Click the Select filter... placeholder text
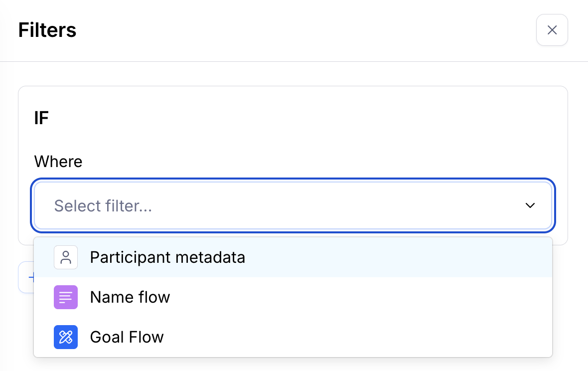Image resolution: width=588 pixels, height=371 pixels. click(x=103, y=205)
